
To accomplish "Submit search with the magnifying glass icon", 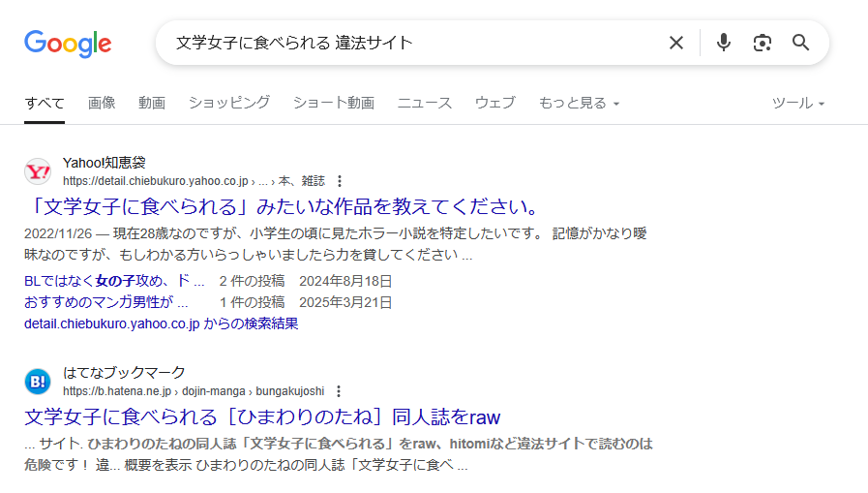I will (800, 43).
